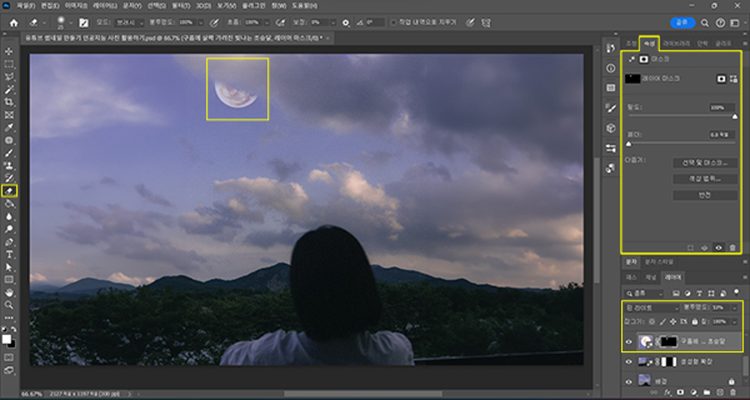Select the Clone Stamp tool

[x=9, y=166]
